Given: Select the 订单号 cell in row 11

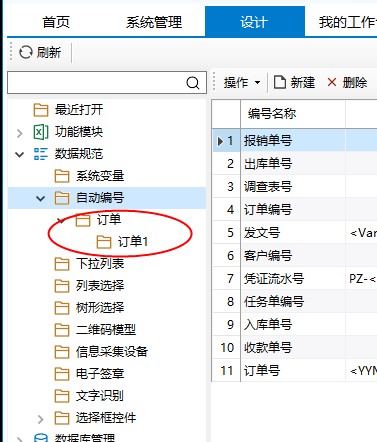Looking at the screenshot, I should click(x=293, y=371).
